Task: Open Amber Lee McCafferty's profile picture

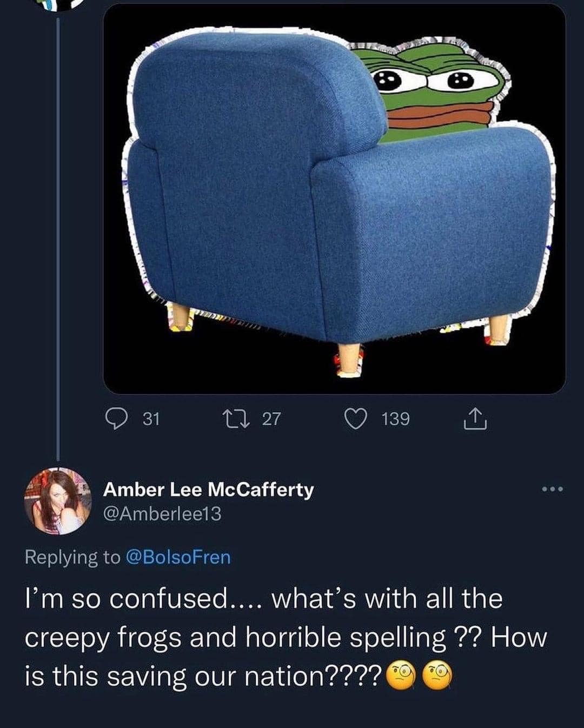Action: [58, 501]
